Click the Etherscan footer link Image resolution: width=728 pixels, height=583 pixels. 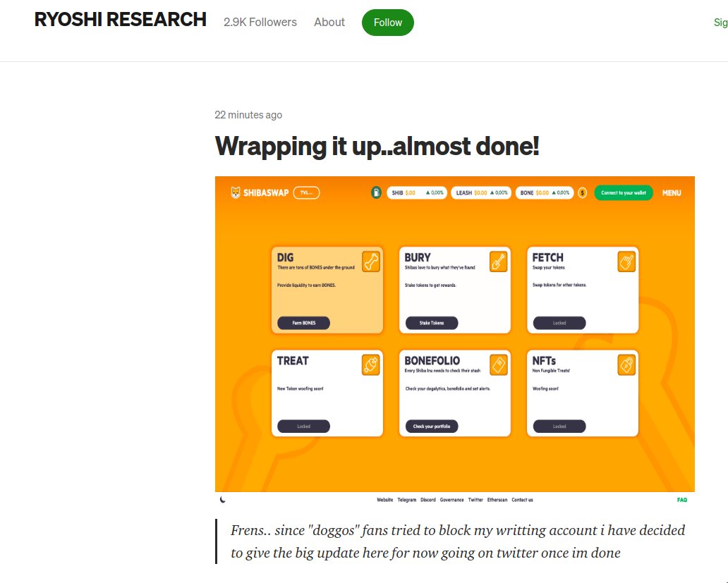pos(497,500)
